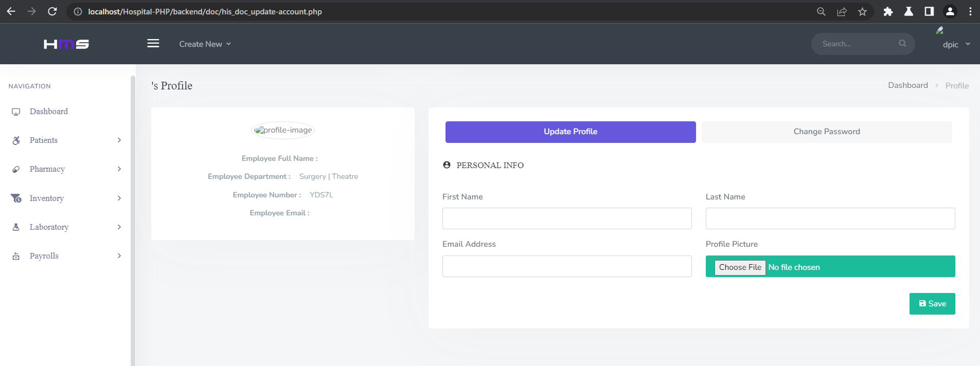Image resolution: width=980 pixels, height=366 pixels.
Task: Click the Payrolls icon
Action: click(x=16, y=256)
